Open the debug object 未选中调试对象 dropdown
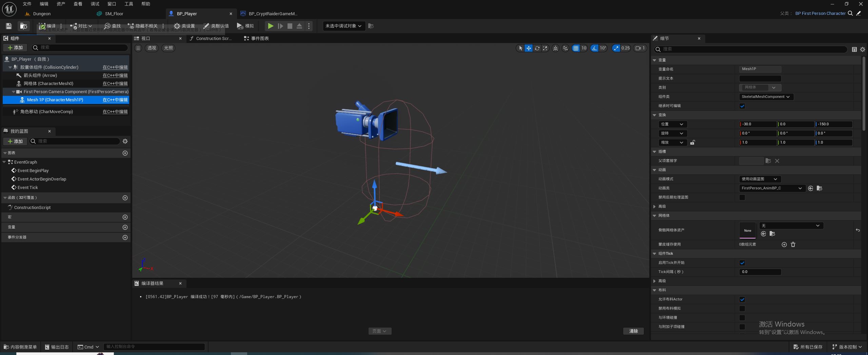Image resolution: width=868 pixels, height=355 pixels. point(344,26)
